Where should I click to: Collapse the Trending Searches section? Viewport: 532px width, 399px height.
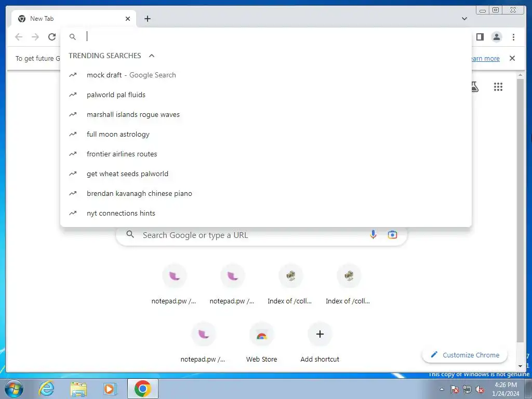click(152, 56)
